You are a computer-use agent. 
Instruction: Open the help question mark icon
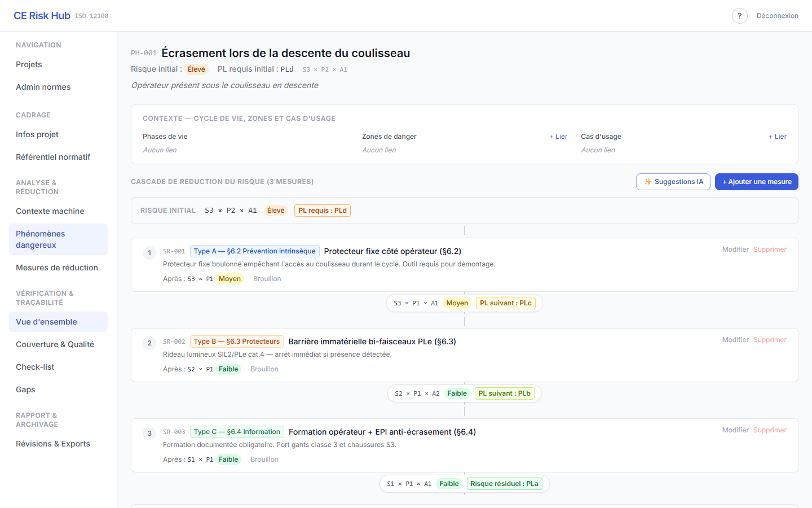739,16
